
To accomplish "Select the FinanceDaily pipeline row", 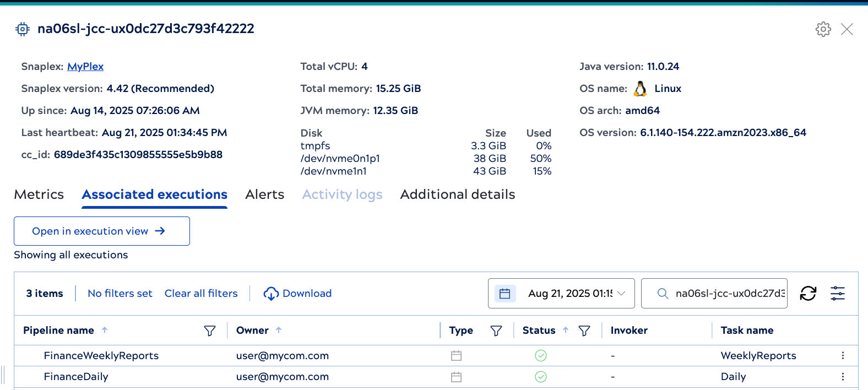I will [436, 377].
